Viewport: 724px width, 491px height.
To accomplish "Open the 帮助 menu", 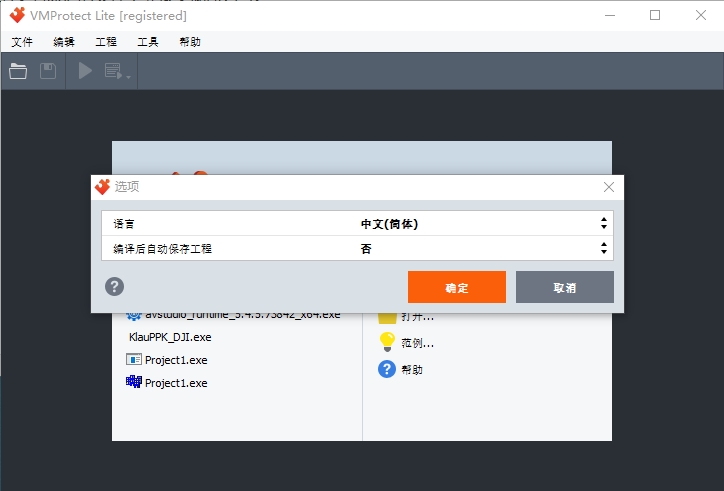I will pos(190,42).
